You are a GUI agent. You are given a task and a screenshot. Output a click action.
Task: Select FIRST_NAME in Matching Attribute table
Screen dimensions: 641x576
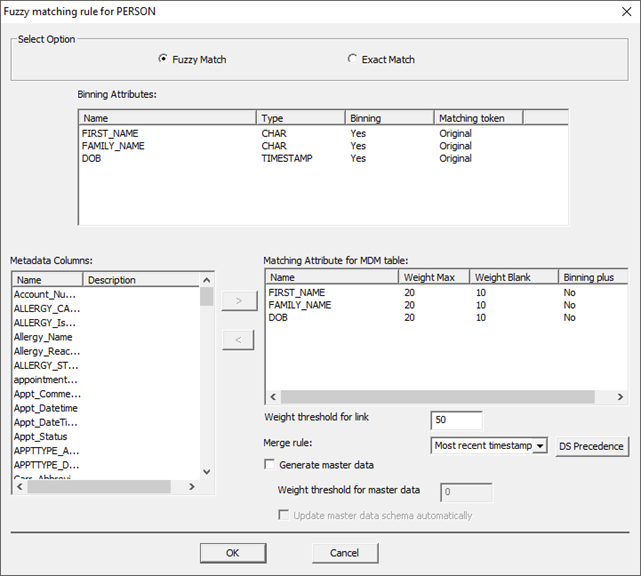[446, 293]
